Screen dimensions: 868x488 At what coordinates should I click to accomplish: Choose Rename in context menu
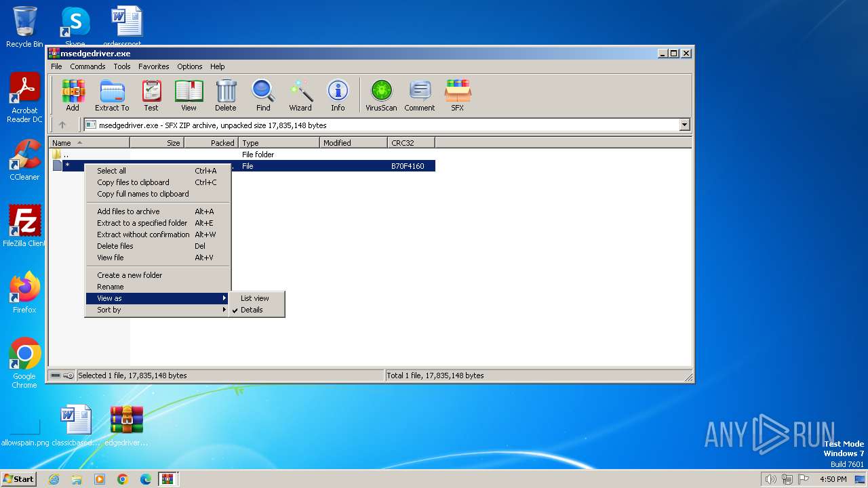pos(158,287)
